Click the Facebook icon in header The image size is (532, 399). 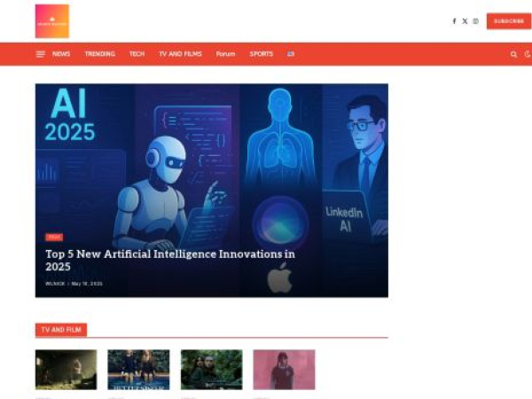pos(454,21)
